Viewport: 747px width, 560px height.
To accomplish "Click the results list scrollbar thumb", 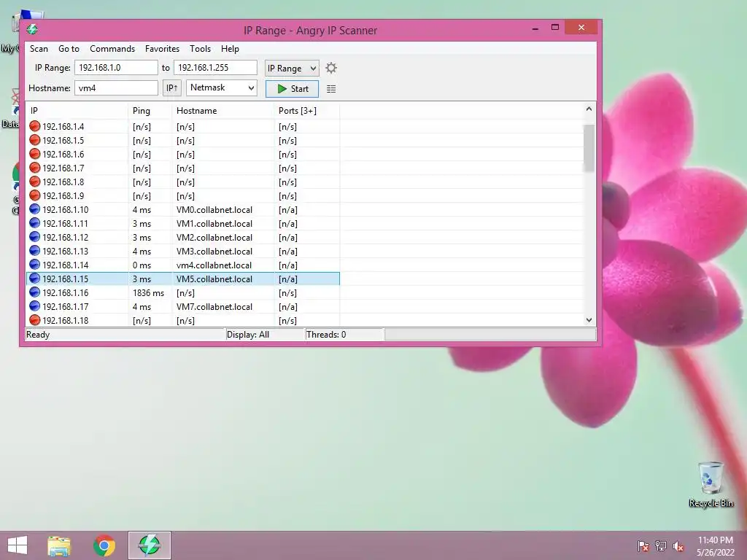I will pyautogui.click(x=589, y=147).
